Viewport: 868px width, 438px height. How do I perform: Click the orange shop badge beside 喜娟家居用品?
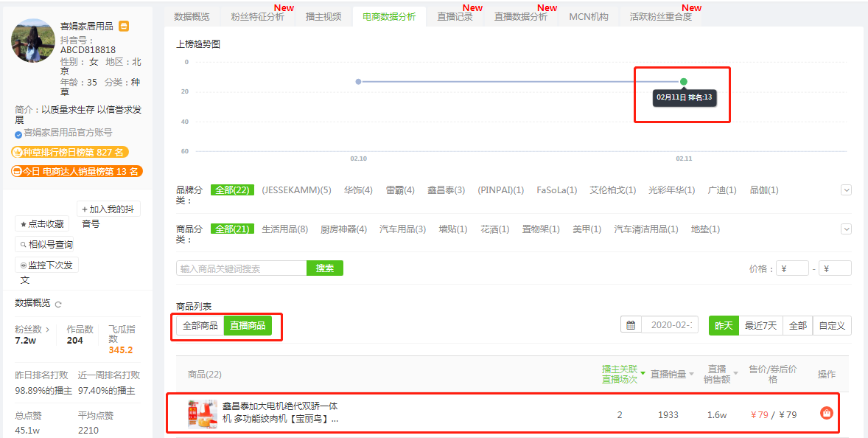pyautogui.click(x=124, y=26)
